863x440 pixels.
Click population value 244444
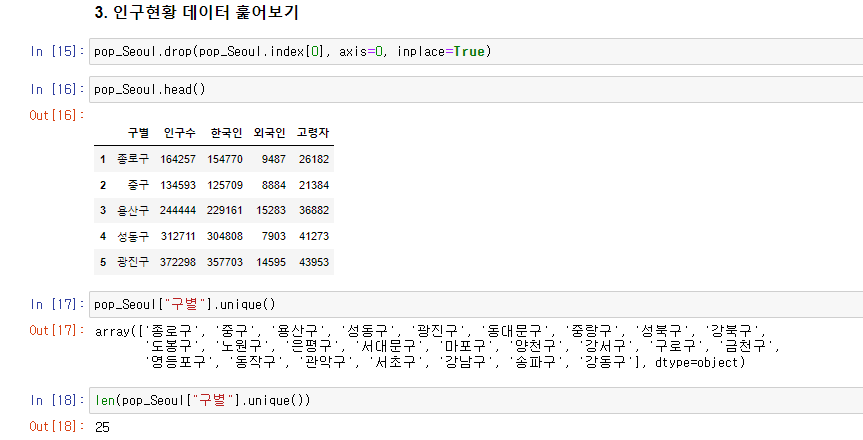178,210
